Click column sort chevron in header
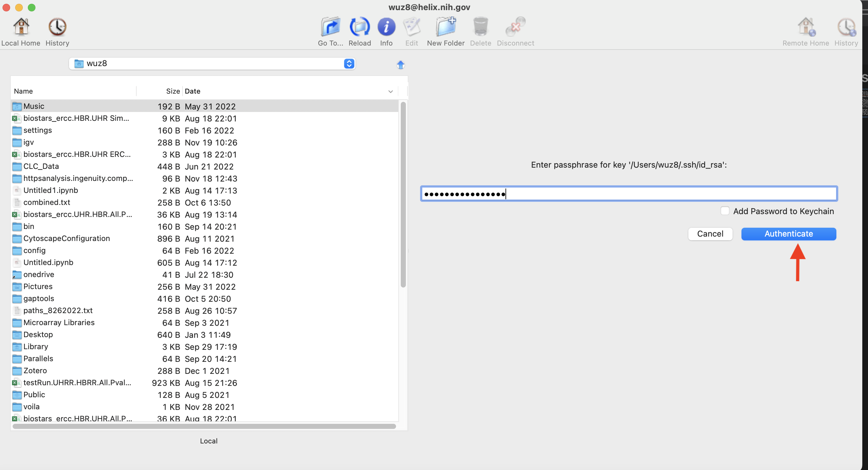868x470 pixels. point(391,91)
